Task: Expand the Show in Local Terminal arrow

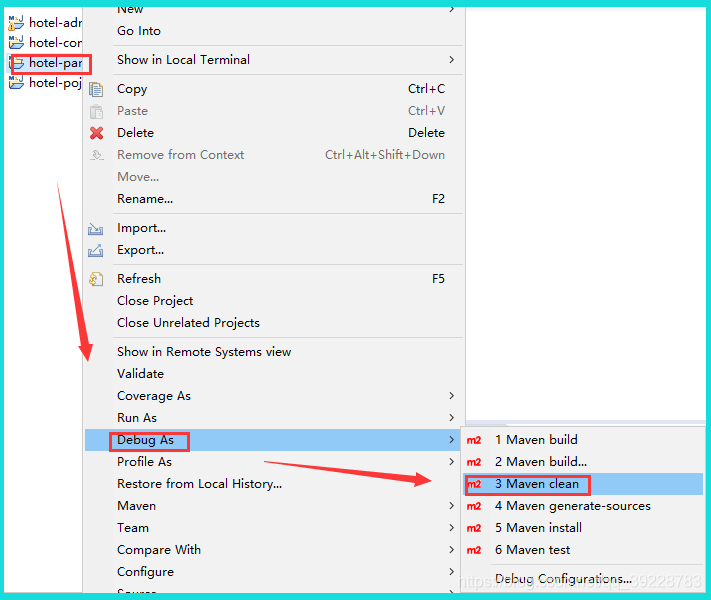Action: pos(452,59)
